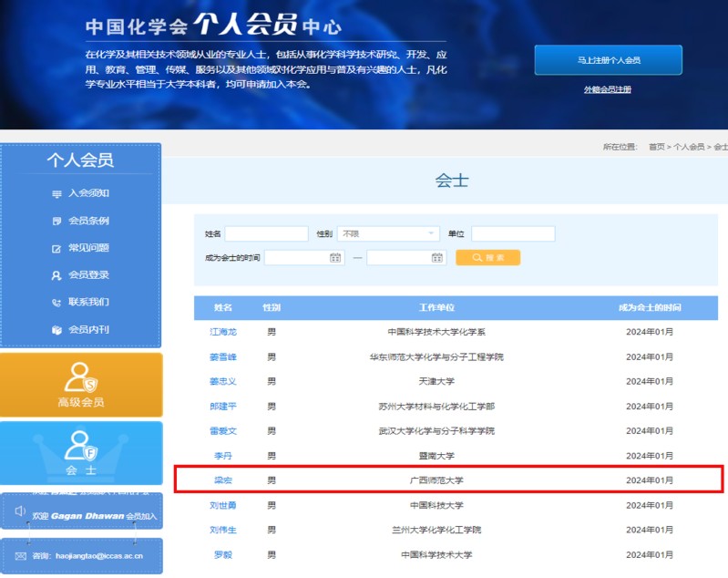Open the 会士 blue card
728x578 pixels.
[x=81, y=453]
